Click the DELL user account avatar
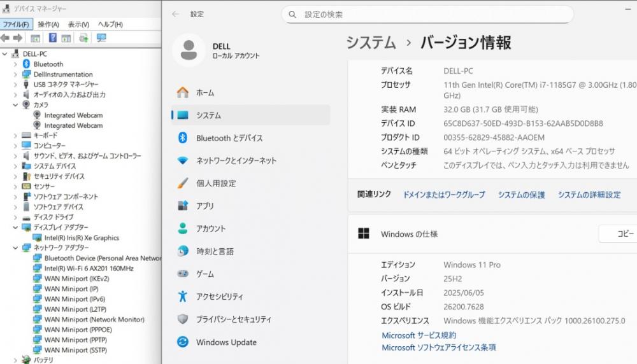 (189, 50)
